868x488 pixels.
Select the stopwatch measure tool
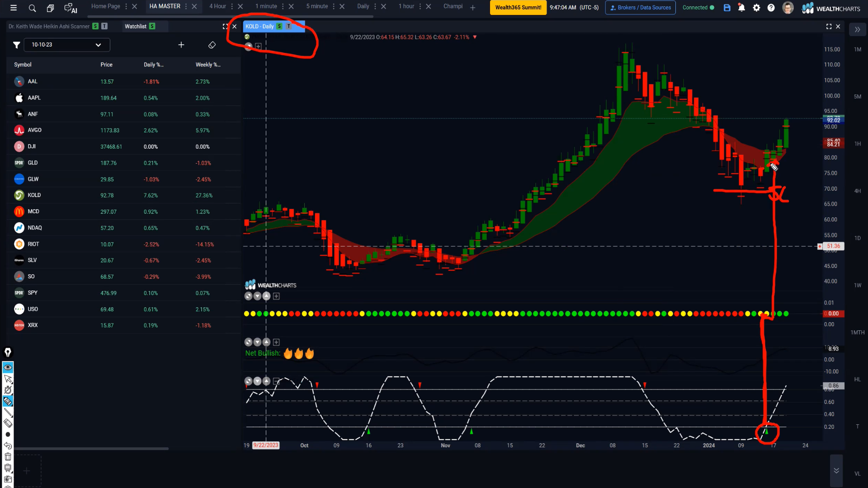click(8, 390)
